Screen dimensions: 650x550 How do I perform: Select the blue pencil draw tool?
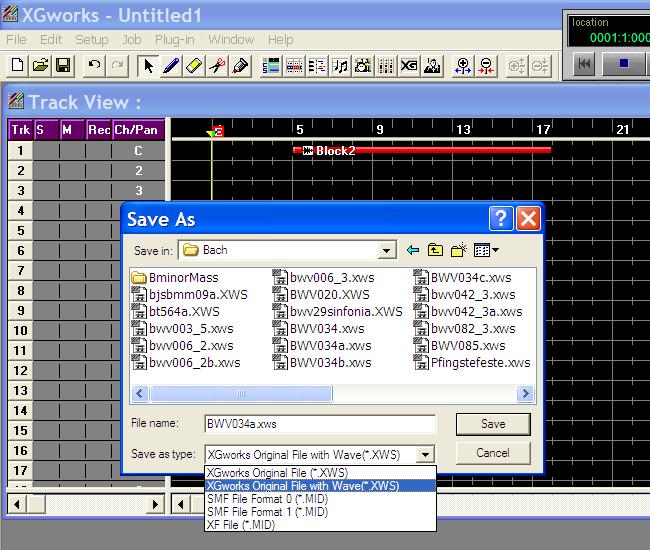pyautogui.click(x=171, y=65)
